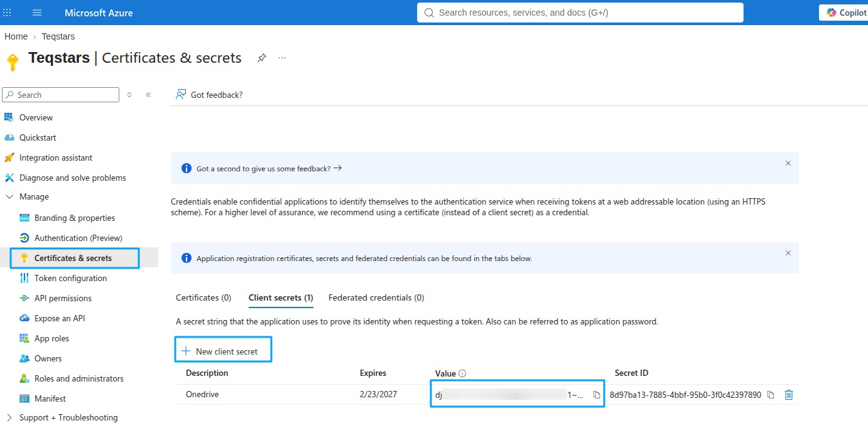
Task: Open Authentication (Preview)
Action: pyautogui.click(x=79, y=238)
